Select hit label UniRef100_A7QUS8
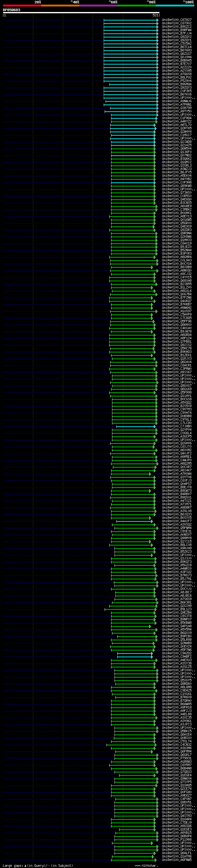The image size is (197, 868). pos(176,74)
